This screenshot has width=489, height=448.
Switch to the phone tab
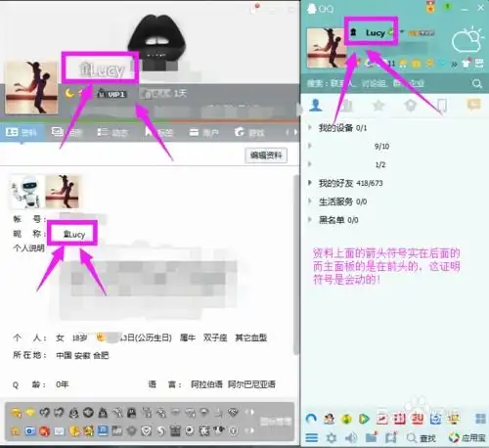pos(442,106)
